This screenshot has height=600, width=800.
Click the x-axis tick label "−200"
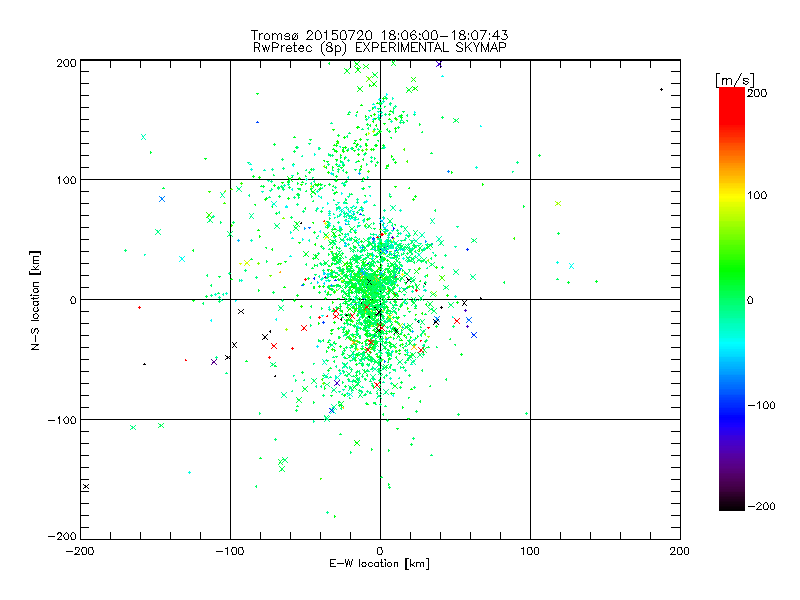coord(80,552)
